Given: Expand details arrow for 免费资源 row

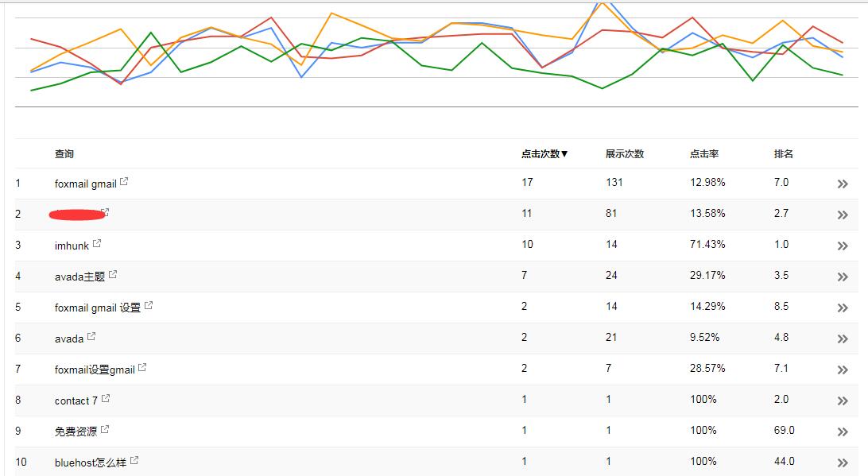Looking at the screenshot, I should click(843, 431).
